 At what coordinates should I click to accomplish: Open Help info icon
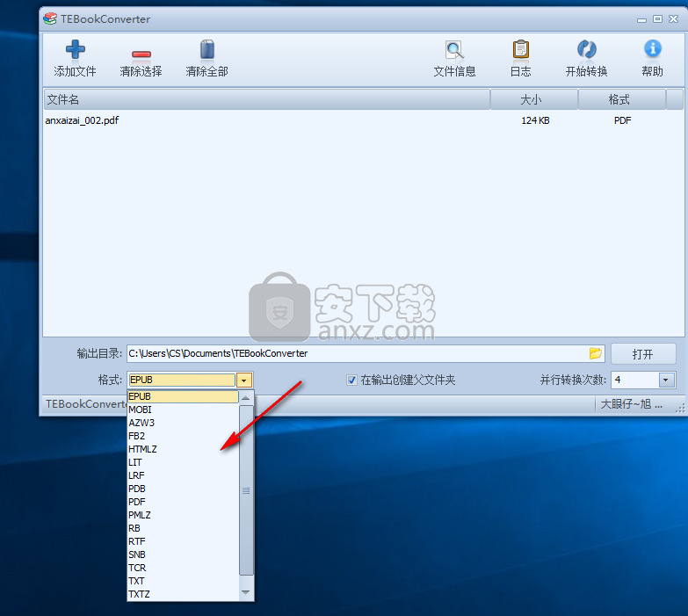point(653,48)
